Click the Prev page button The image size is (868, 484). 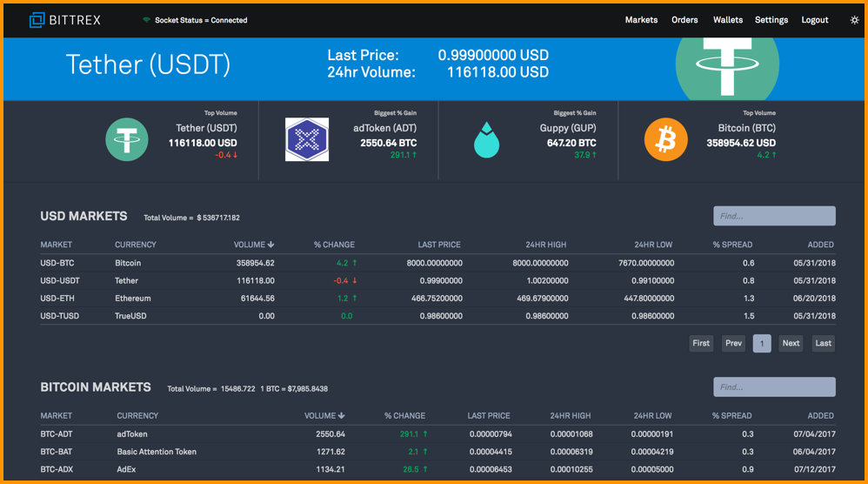click(733, 343)
